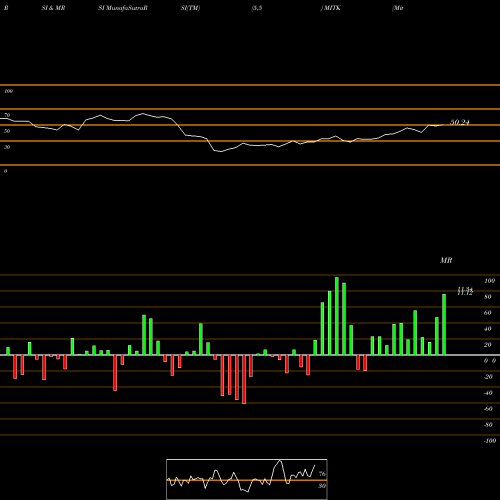
Task: Click the lowest red MR histogram bar
Action: click(244, 379)
